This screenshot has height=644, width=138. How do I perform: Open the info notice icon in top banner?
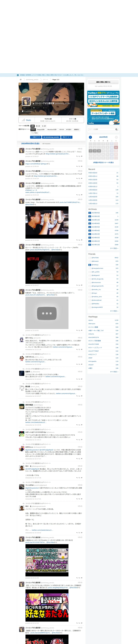18,75
